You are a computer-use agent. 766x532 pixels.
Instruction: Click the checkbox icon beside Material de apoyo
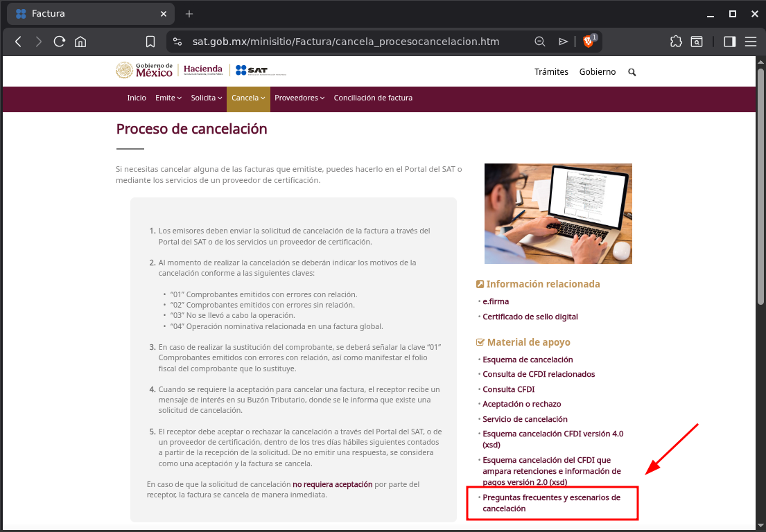click(479, 342)
